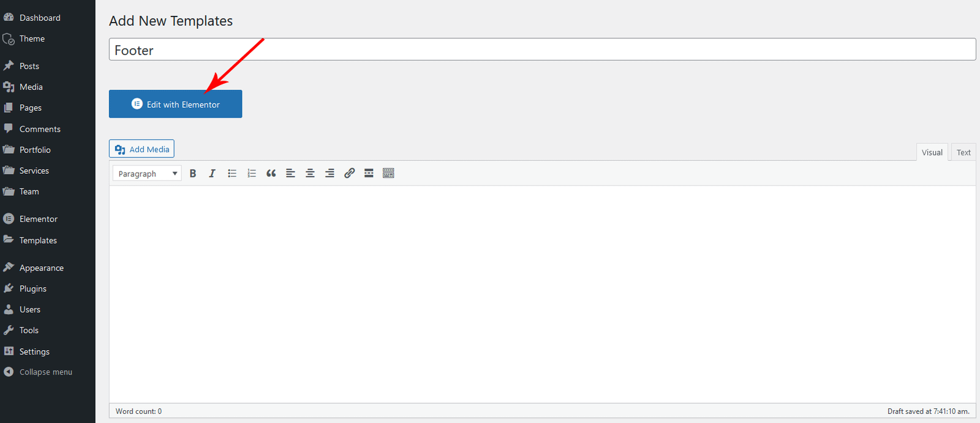
Task: Switch to the Visual editor tab
Action: [932, 152]
